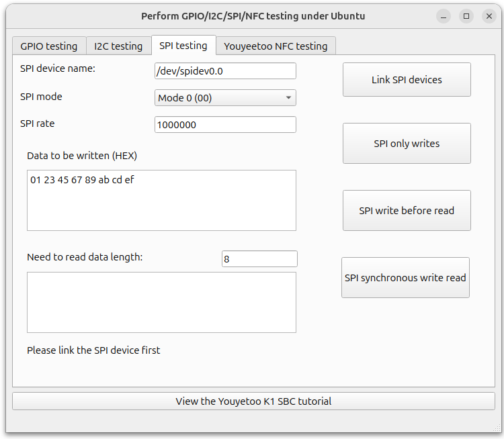Click the SPI device name field
This screenshot has width=504, height=439.
coord(225,71)
